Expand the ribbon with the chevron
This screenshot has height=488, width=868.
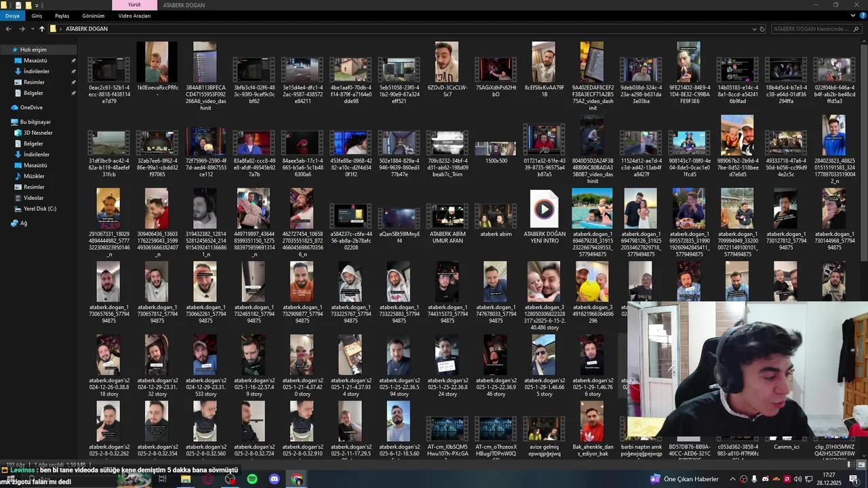click(x=852, y=16)
